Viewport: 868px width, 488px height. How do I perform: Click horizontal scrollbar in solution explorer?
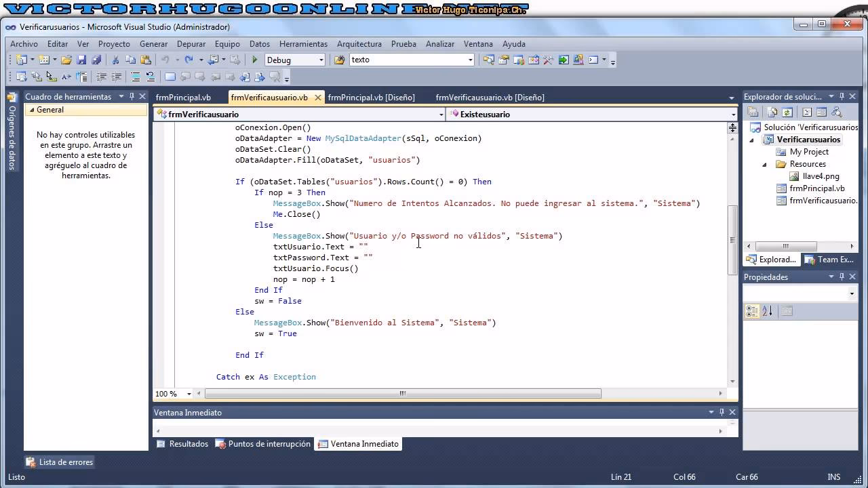point(787,246)
